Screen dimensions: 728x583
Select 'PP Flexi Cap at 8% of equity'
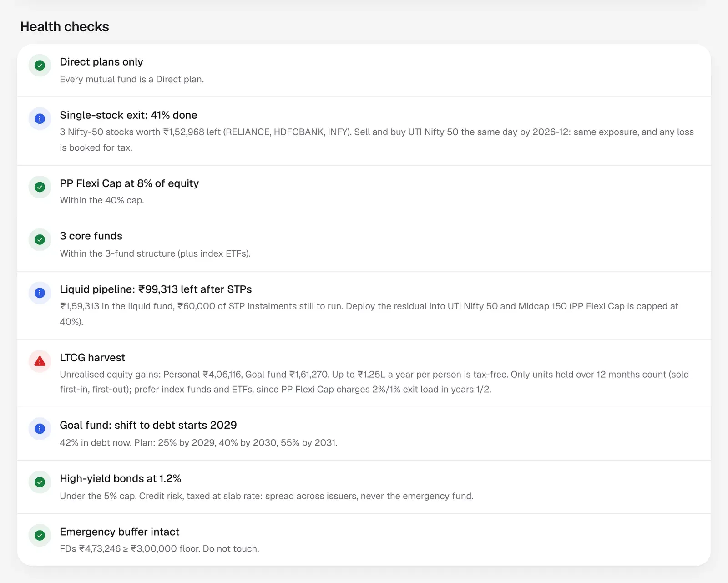pos(129,183)
